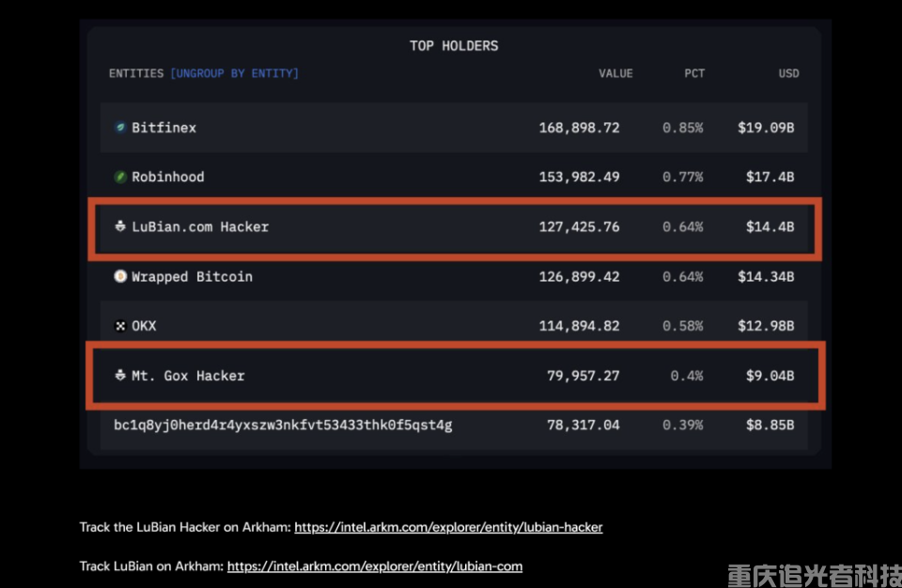Screen dimensions: 902x588
Task: Click the Bitfinex logo icon
Action: pos(120,128)
